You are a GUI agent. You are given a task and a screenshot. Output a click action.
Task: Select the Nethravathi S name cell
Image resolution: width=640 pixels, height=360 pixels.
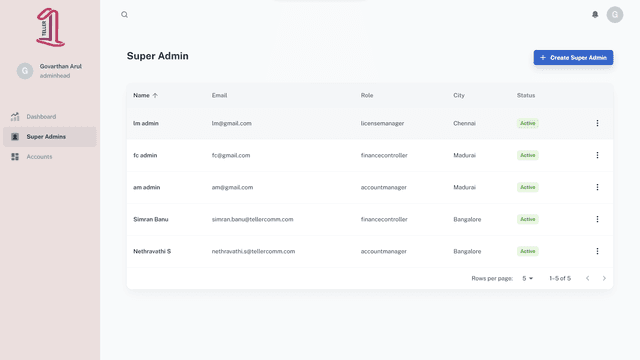[x=152, y=251]
